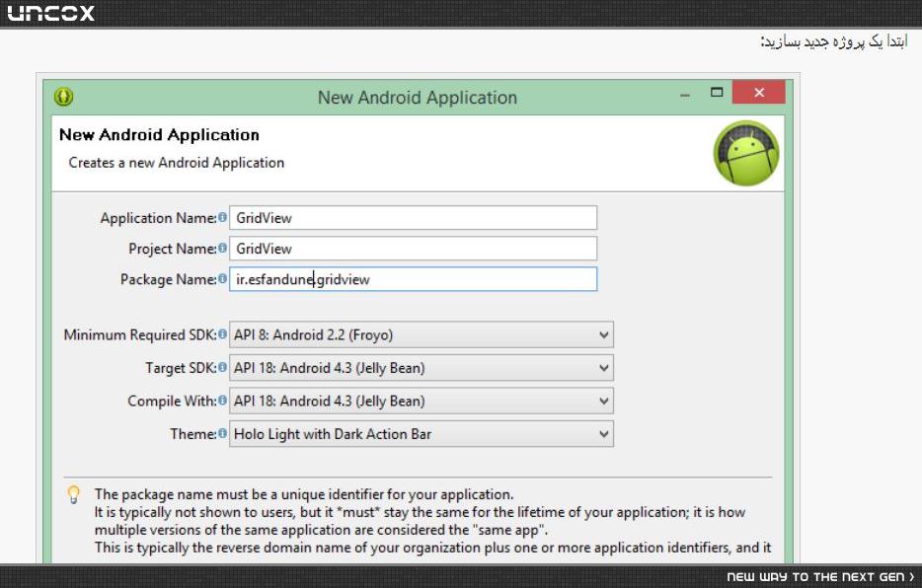Click the info icon beside Application Name
This screenshot has width=922, height=588.
tap(222, 217)
